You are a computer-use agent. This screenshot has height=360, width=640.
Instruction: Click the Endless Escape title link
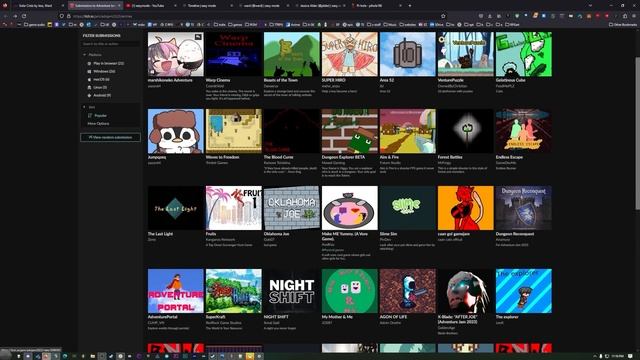509,157
